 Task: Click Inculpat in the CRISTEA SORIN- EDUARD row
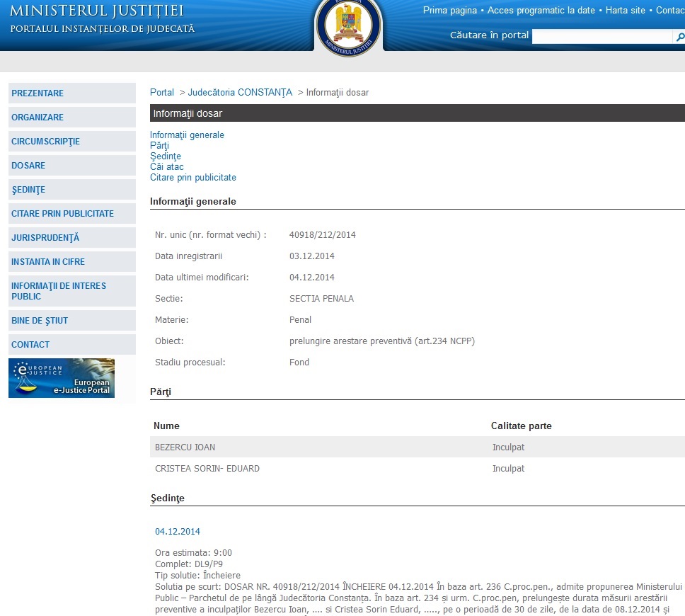[509, 468]
